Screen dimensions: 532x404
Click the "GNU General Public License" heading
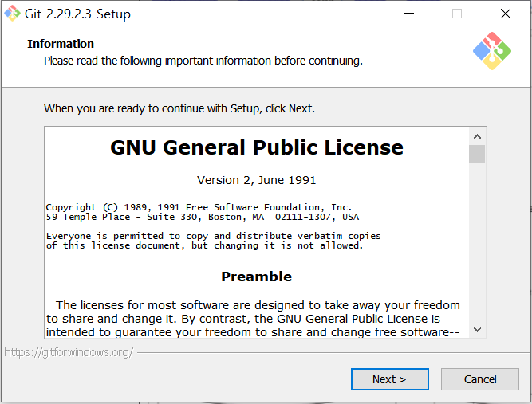[x=257, y=147]
